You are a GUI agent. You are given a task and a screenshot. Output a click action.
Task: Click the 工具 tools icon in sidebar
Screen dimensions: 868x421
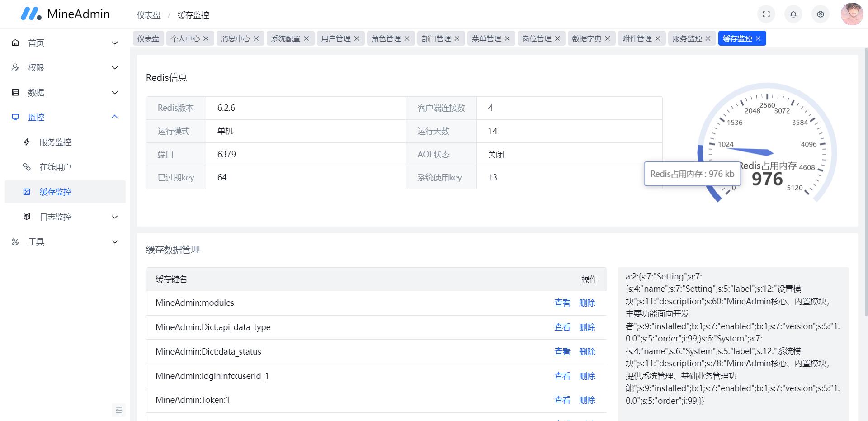(x=15, y=241)
